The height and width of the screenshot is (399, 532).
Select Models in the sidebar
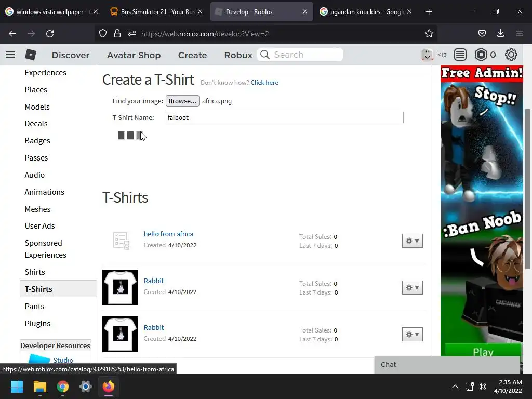pyautogui.click(x=37, y=107)
